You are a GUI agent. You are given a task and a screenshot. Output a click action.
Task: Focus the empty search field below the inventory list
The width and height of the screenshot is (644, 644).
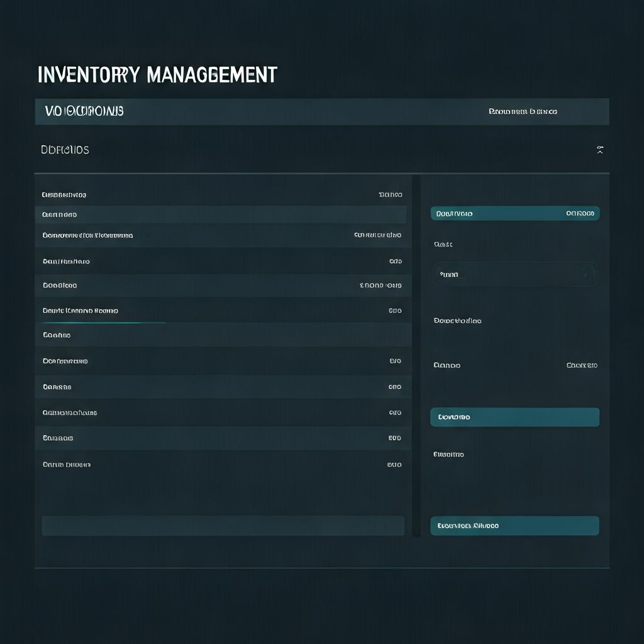pyautogui.click(x=223, y=526)
